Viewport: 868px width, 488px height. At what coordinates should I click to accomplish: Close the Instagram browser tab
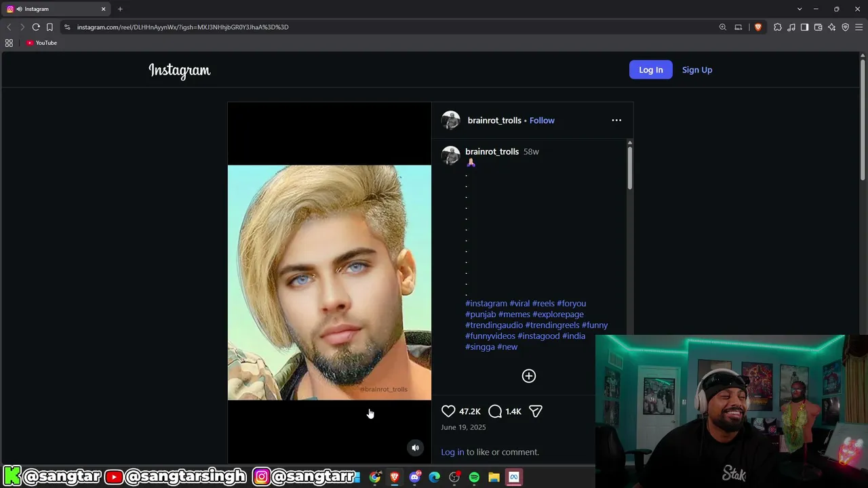tap(104, 9)
